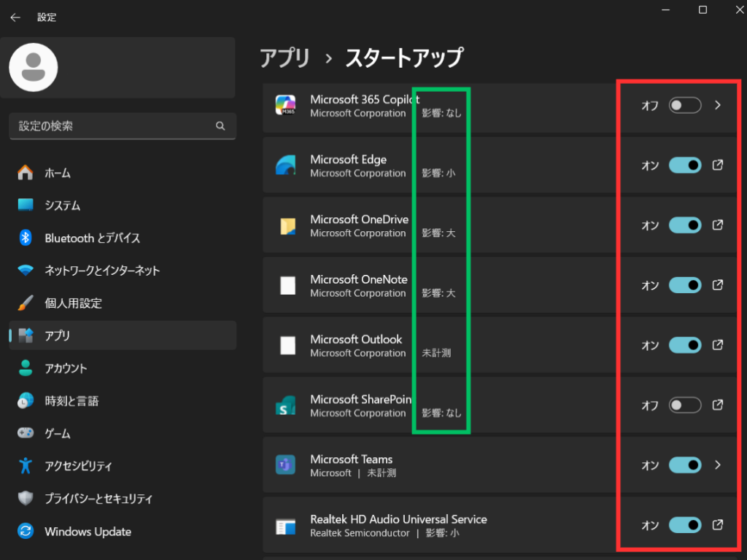Switch off Microsoft OneNote startup toggle
The height and width of the screenshot is (560, 747).
coord(685,285)
